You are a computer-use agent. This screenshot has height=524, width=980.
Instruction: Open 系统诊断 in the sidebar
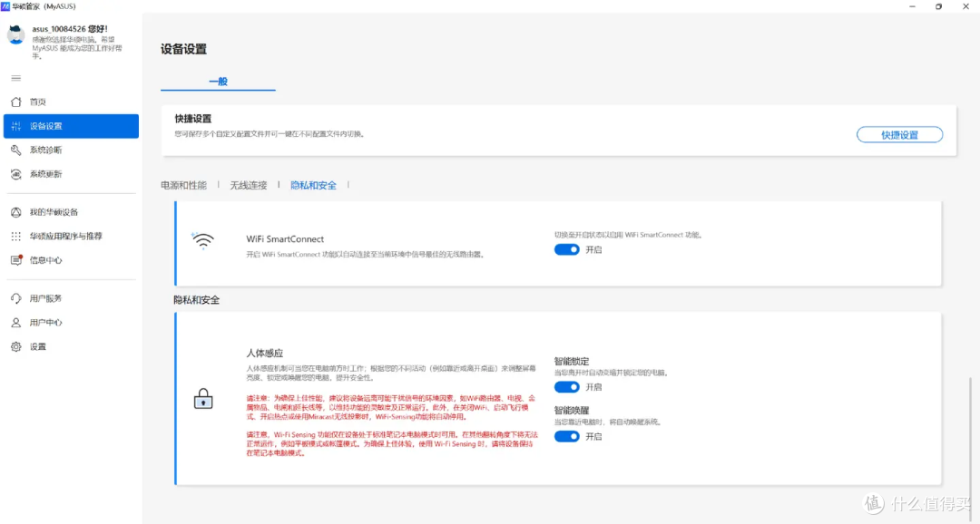(72, 150)
